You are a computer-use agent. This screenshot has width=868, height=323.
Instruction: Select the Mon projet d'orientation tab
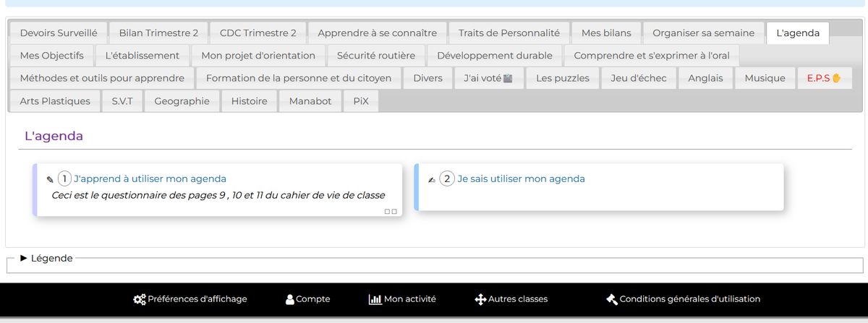(258, 55)
